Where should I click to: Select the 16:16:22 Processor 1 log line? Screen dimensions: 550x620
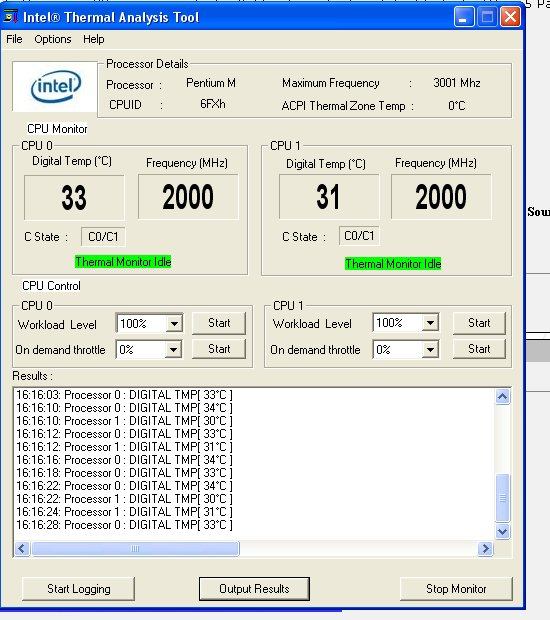tap(124, 499)
